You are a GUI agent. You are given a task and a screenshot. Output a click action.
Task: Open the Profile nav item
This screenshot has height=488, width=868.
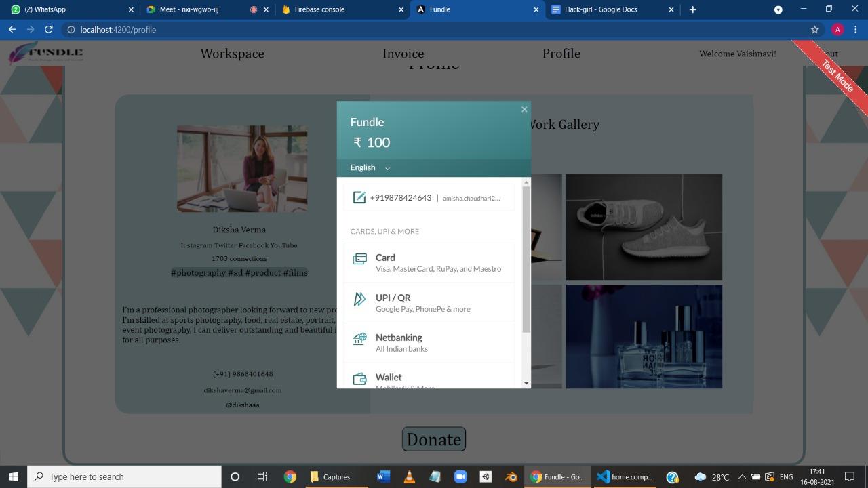pos(561,54)
